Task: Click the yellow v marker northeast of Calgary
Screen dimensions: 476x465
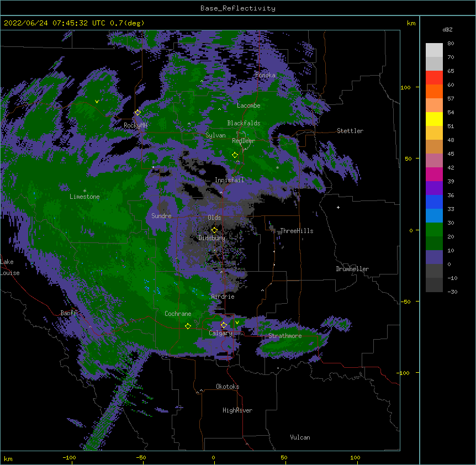Action: [x=237, y=323]
